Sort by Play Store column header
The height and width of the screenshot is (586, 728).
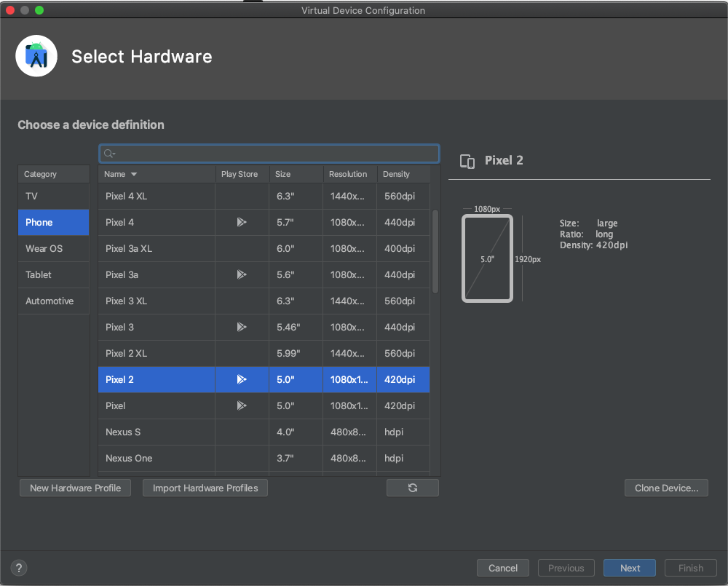242,174
